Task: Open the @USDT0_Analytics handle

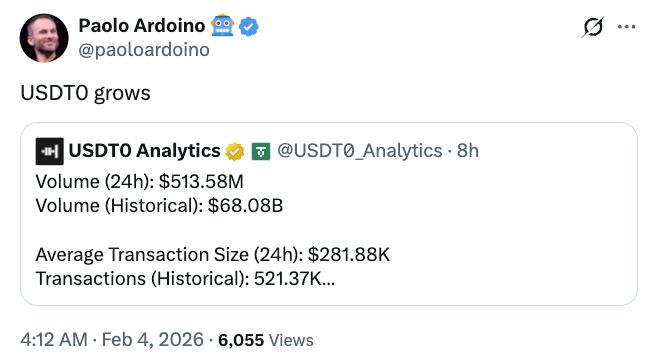Action: (x=360, y=151)
